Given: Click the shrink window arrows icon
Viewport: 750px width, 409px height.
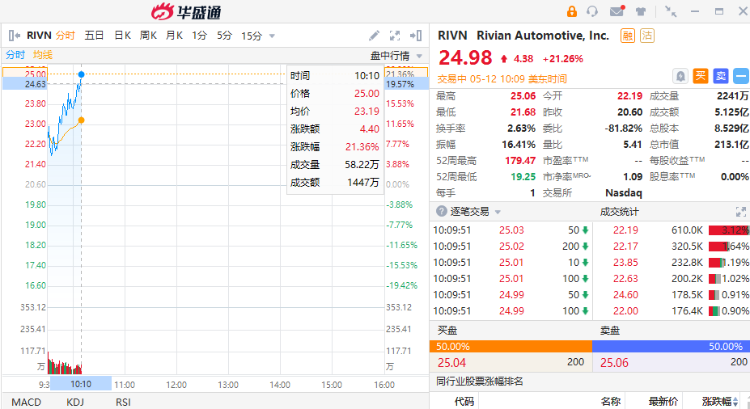Looking at the screenshot, I should [671, 11].
